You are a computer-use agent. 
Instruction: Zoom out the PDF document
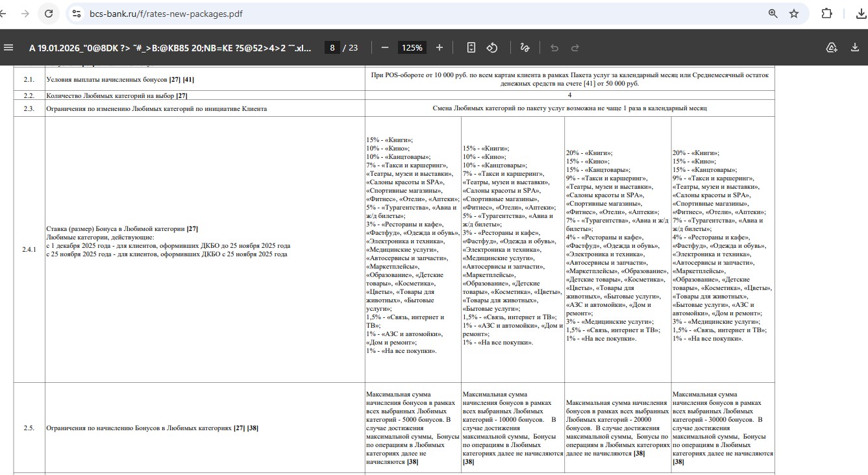385,47
